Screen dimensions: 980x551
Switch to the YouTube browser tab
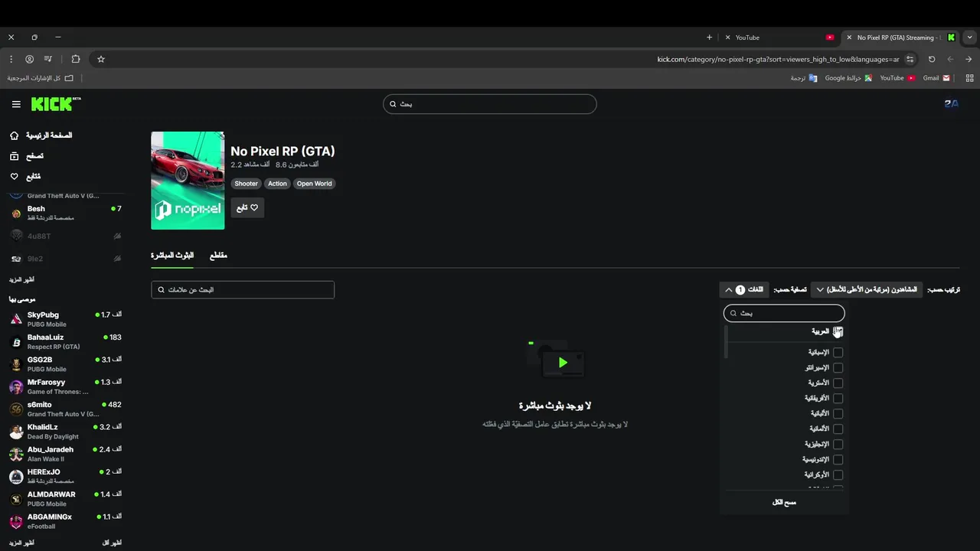781,37
